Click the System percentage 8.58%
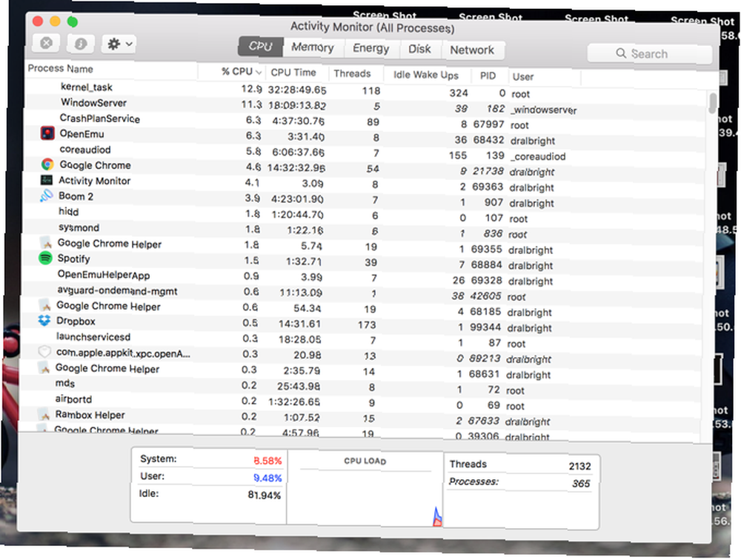The width and height of the screenshot is (741, 560). 268,460
